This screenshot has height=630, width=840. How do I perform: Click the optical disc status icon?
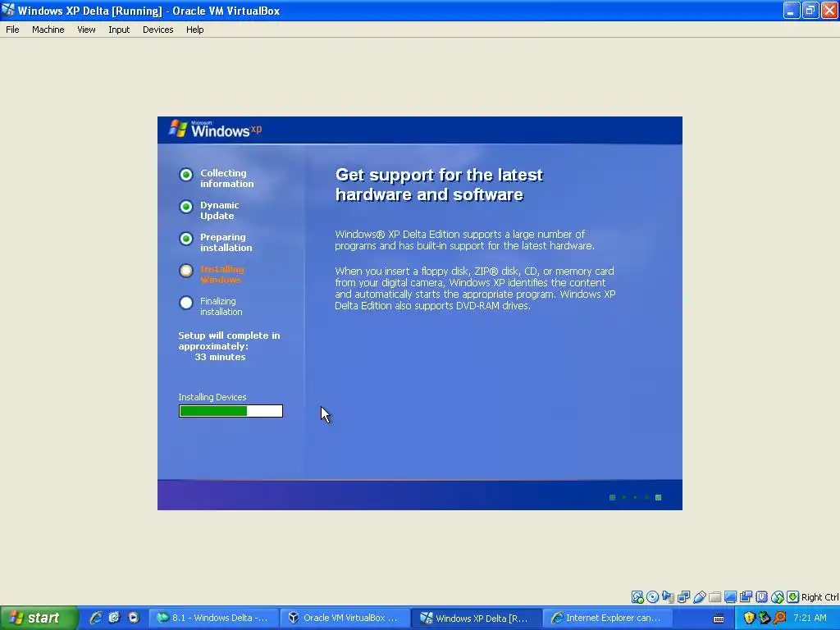tap(652, 597)
